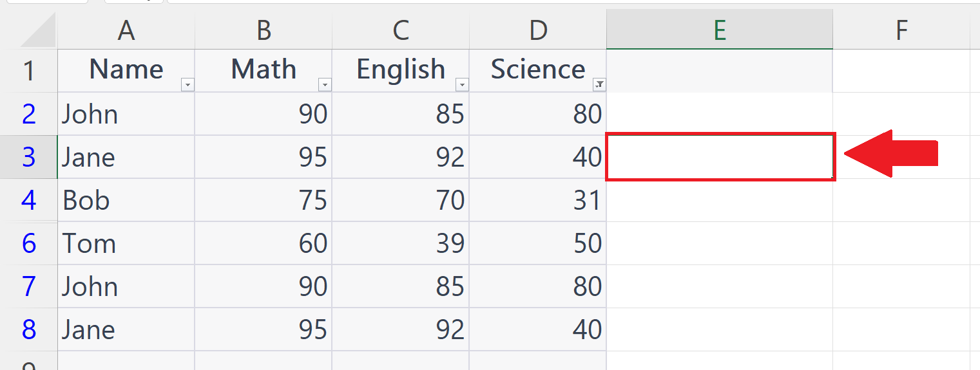Click the active Science filter icon

pyautogui.click(x=599, y=85)
